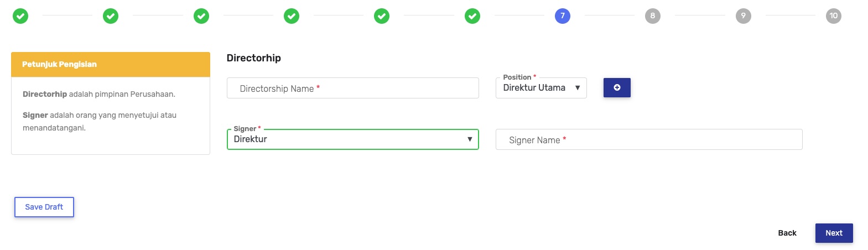
Task: Click the first completed step checkmark
Action: [x=20, y=16]
